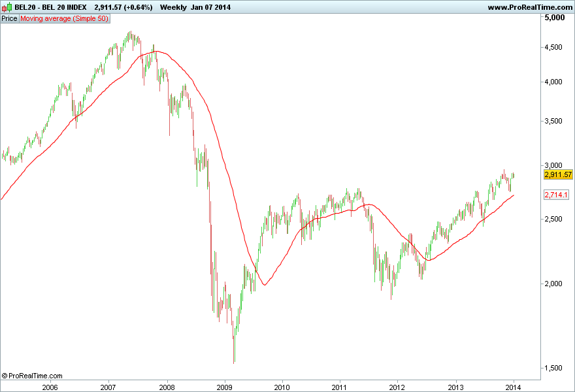Click the 5,000 price axis label
The width and height of the screenshot is (575, 392).
[x=555, y=18]
